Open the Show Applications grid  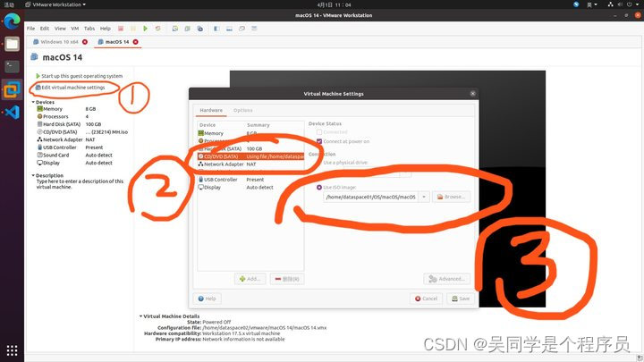[12, 350]
